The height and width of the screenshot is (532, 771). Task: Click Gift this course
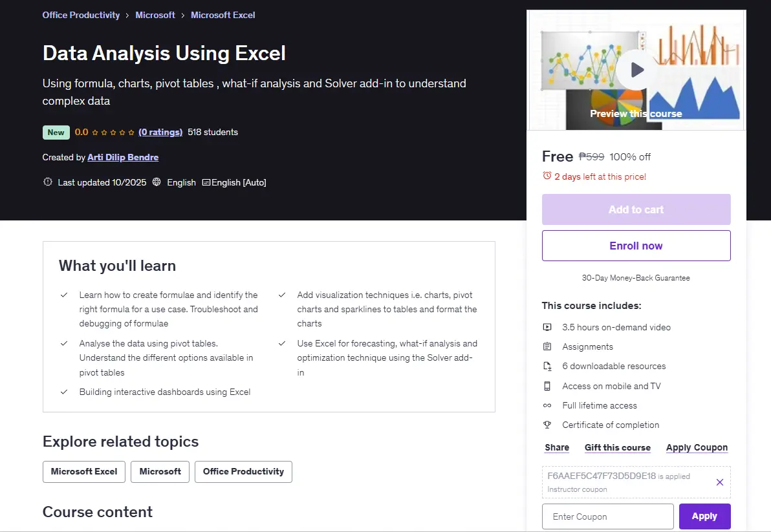click(617, 447)
